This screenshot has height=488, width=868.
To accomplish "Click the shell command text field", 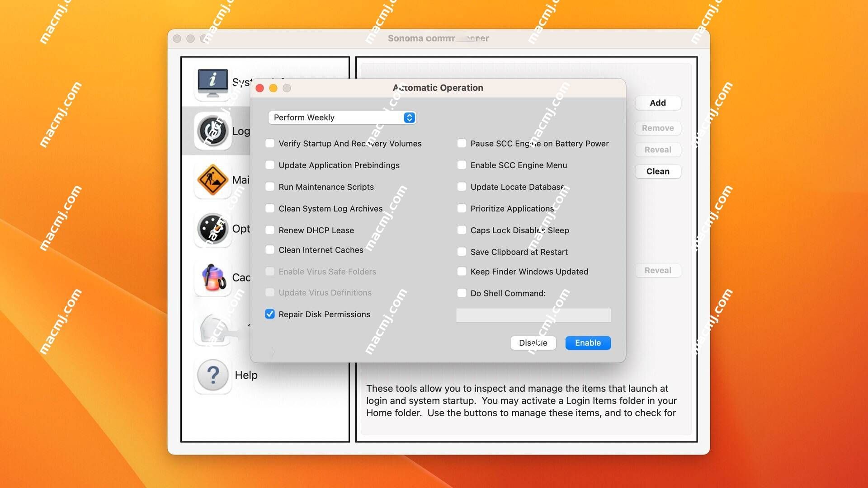I will click(533, 315).
